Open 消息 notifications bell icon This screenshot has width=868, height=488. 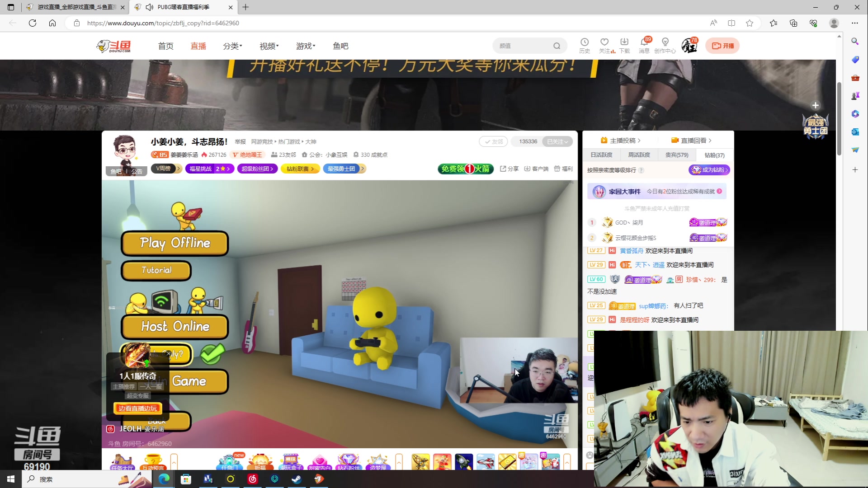coord(644,45)
